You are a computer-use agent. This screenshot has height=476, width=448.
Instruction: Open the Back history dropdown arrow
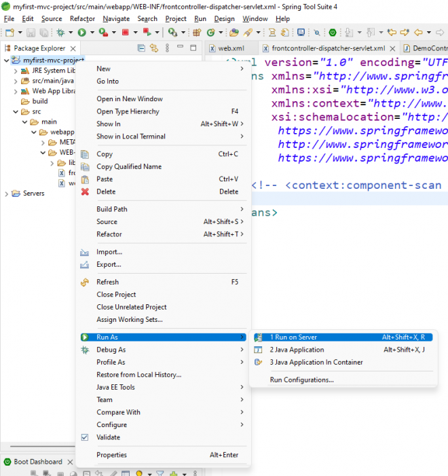[429, 32]
